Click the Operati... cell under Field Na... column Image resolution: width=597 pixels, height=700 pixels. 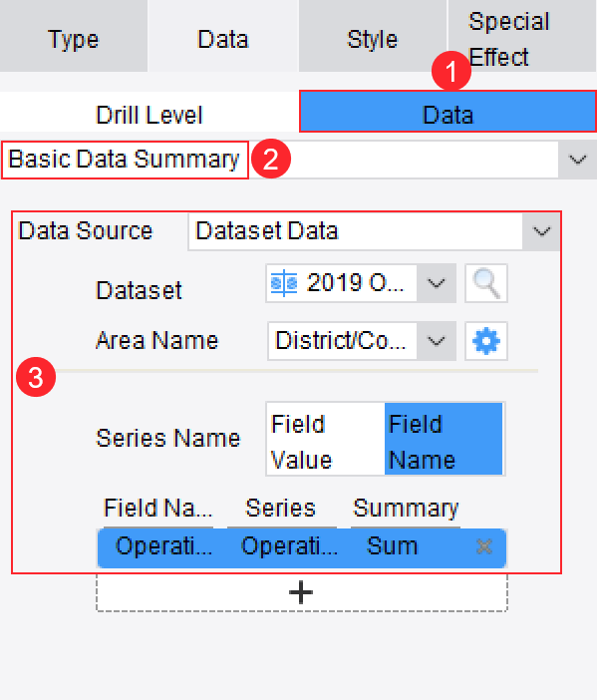pyautogui.click(x=163, y=546)
